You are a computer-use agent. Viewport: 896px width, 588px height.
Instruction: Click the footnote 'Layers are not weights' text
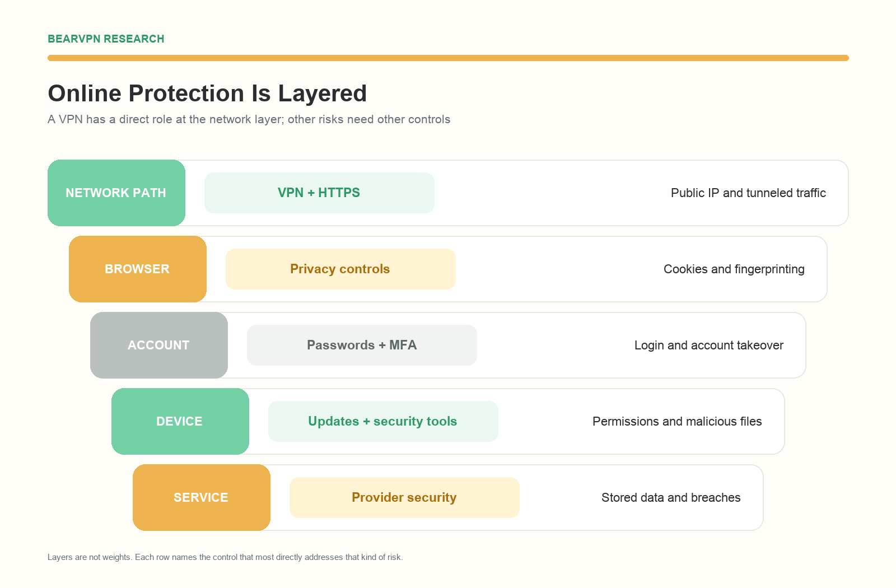tap(225, 557)
